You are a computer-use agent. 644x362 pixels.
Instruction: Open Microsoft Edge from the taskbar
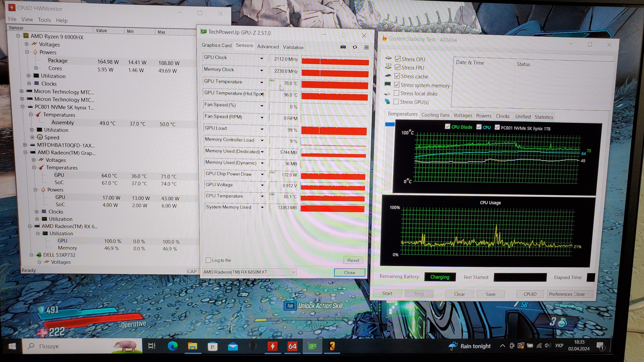pyautogui.click(x=173, y=346)
